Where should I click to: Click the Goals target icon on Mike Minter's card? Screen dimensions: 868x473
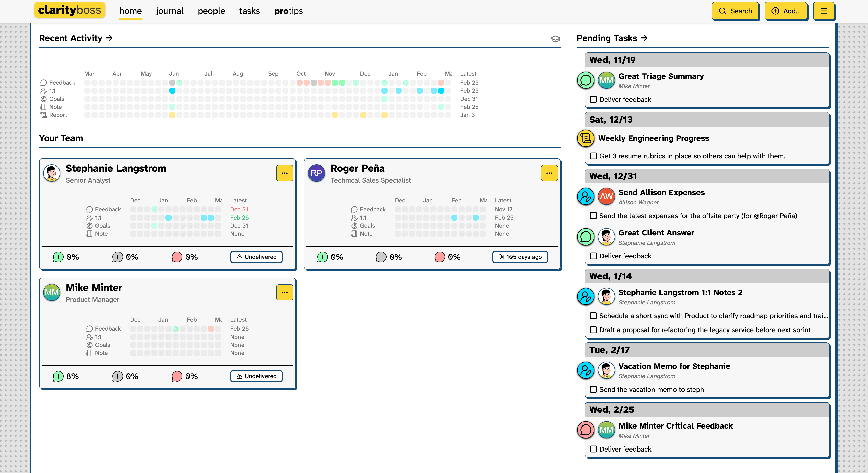[90, 345]
